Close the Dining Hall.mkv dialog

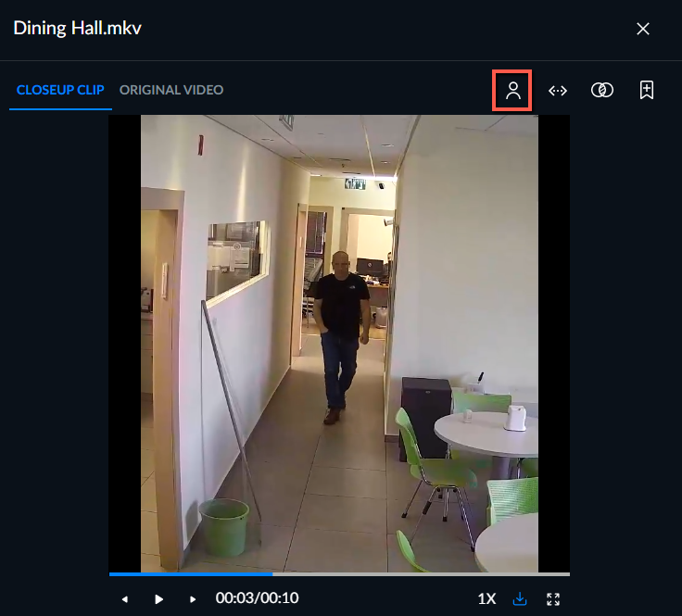pos(642,29)
